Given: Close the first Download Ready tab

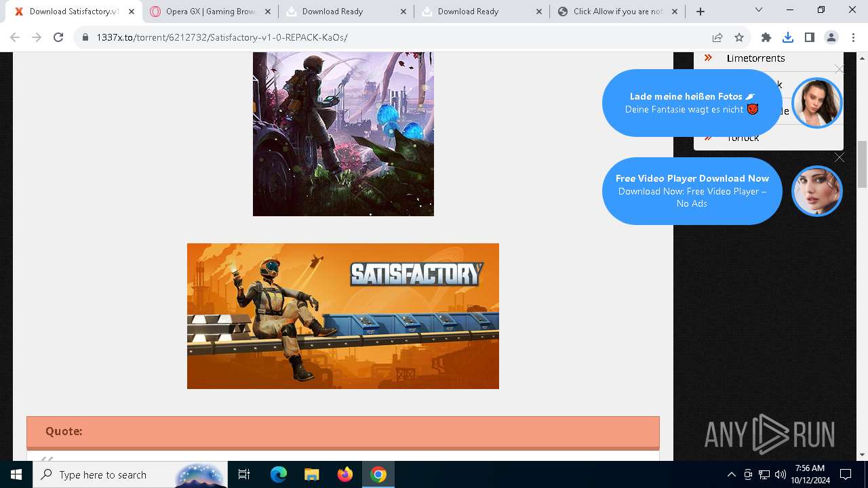Looking at the screenshot, I should point(403,12).
